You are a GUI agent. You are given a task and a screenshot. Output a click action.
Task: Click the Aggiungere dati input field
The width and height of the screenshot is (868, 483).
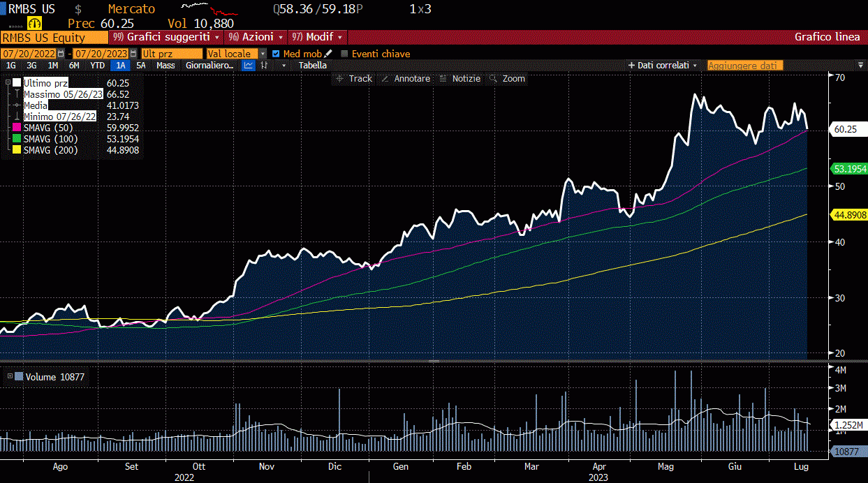click(745, 65)
